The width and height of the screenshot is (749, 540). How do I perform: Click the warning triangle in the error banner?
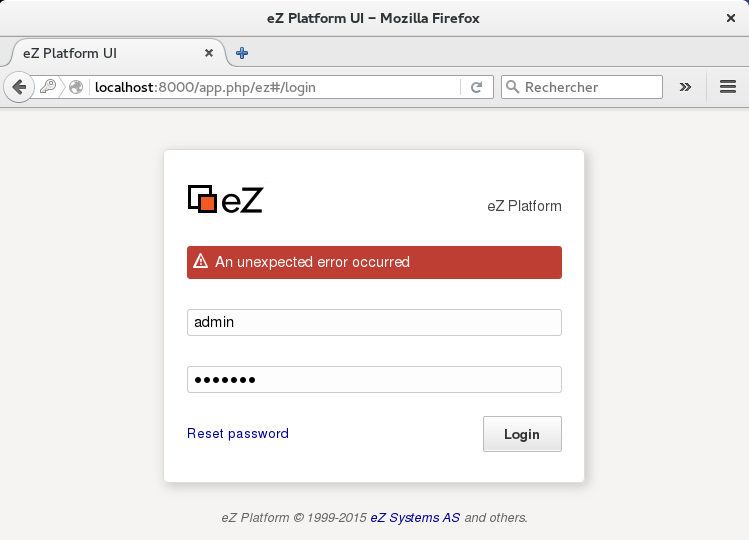click(201, 262)
